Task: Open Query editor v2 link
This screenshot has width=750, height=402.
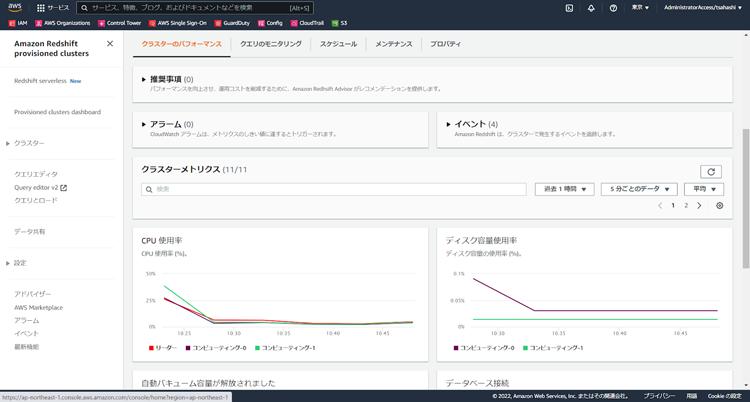Action: click(40, 188)
